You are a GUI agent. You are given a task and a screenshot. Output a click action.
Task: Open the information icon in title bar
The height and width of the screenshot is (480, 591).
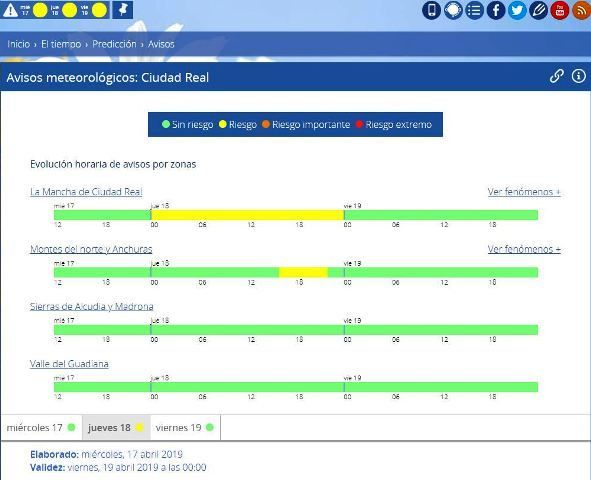pyautogui.click(x=579, y=76)
